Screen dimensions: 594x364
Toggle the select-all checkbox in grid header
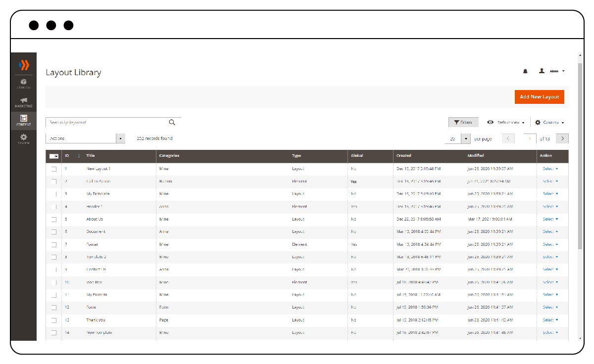[53, 155]
